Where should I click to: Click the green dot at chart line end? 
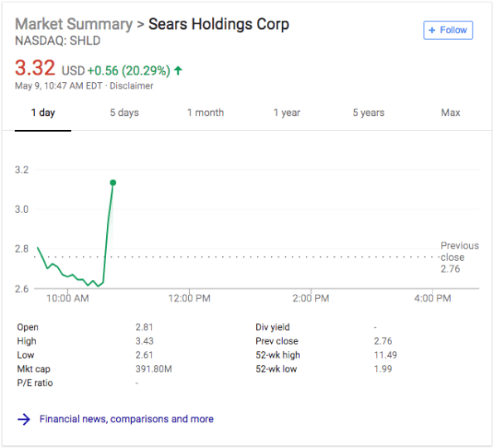tap(113, 183)
